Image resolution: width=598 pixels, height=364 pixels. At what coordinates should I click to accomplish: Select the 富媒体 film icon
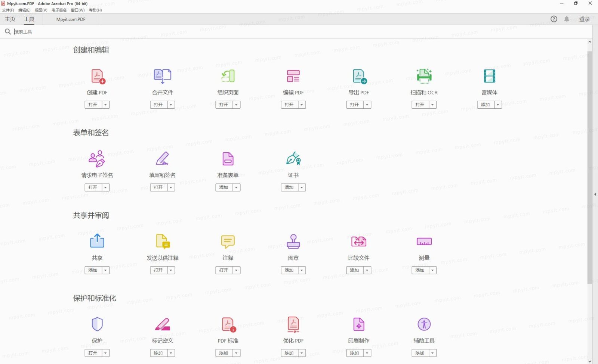490,76
